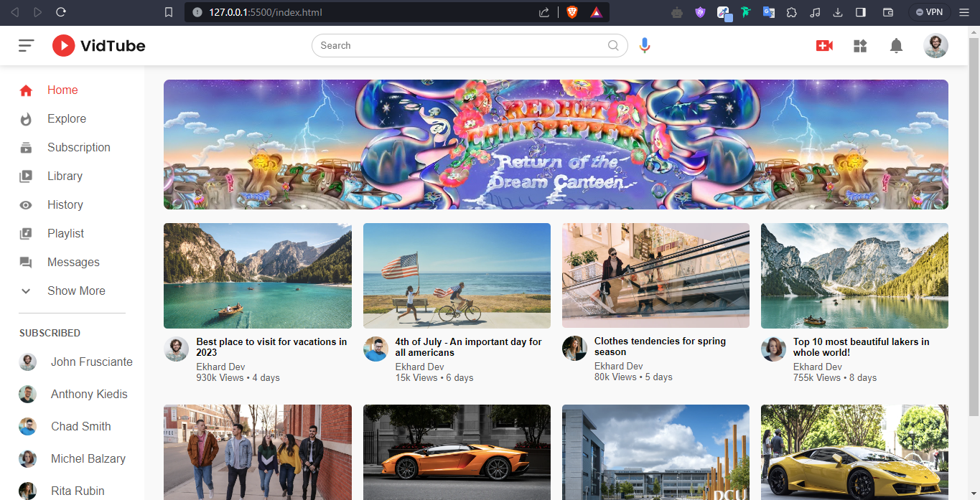Viewport: 980px width, 500px height.
Task: Click the hamburger menu icon beside VidTube
Action: pos(27,45)
